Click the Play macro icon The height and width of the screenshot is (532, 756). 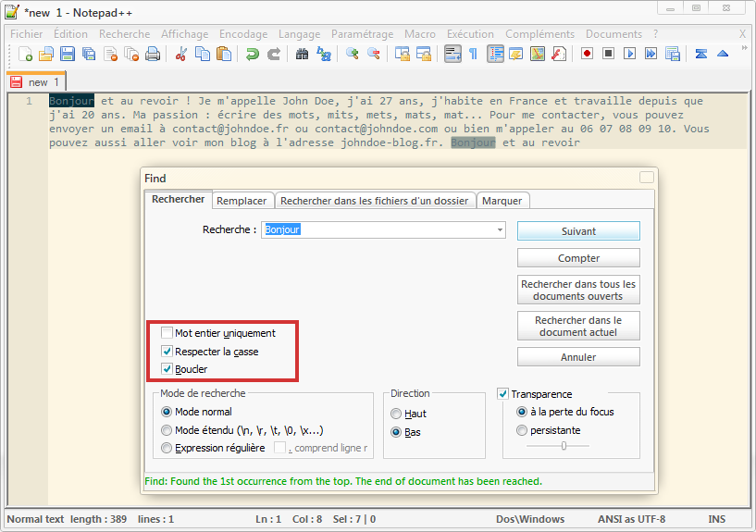[x=629, y=54]
